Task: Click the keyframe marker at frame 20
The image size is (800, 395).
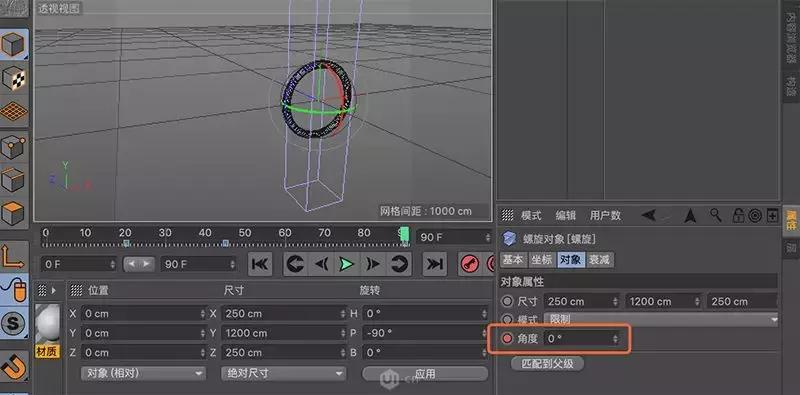Action: click(126, 243)
